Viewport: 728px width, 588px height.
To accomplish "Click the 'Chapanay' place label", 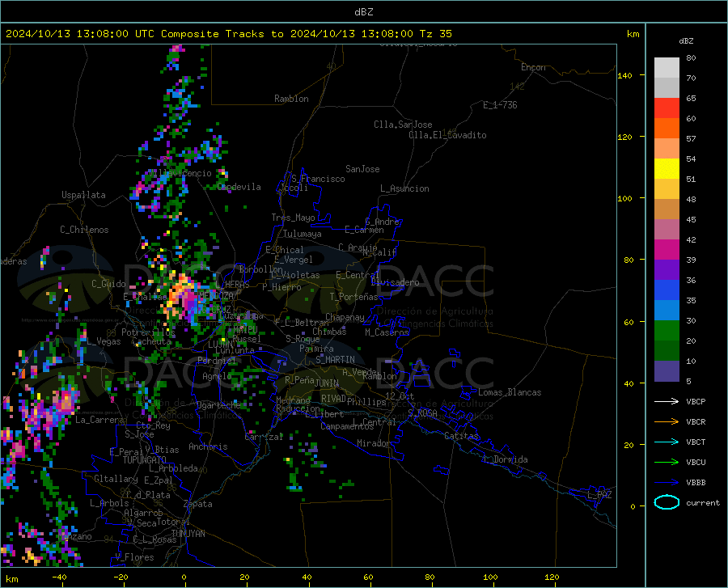I will coord(345,317).
